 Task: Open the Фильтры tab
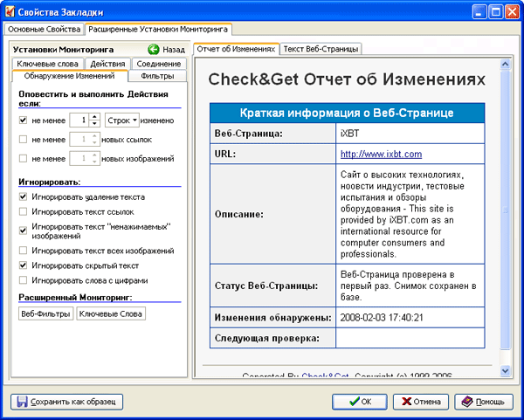[157, 76]
